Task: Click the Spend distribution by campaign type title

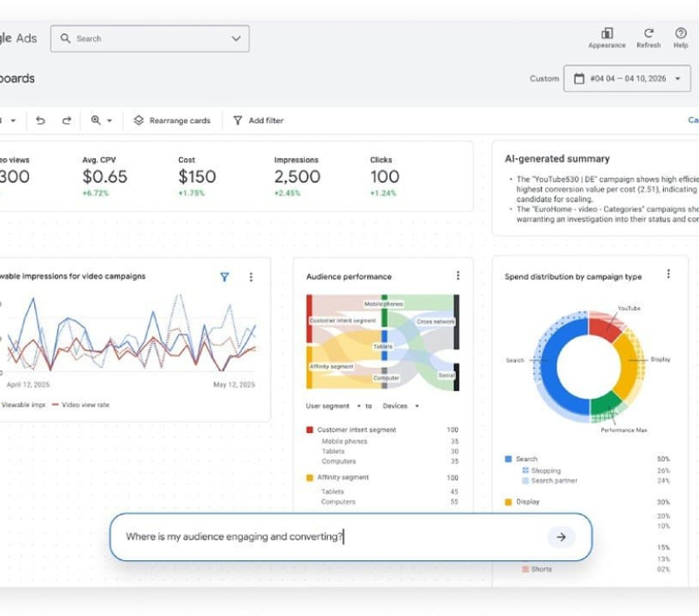Action: pyautogui.click(x=573, y=276)
